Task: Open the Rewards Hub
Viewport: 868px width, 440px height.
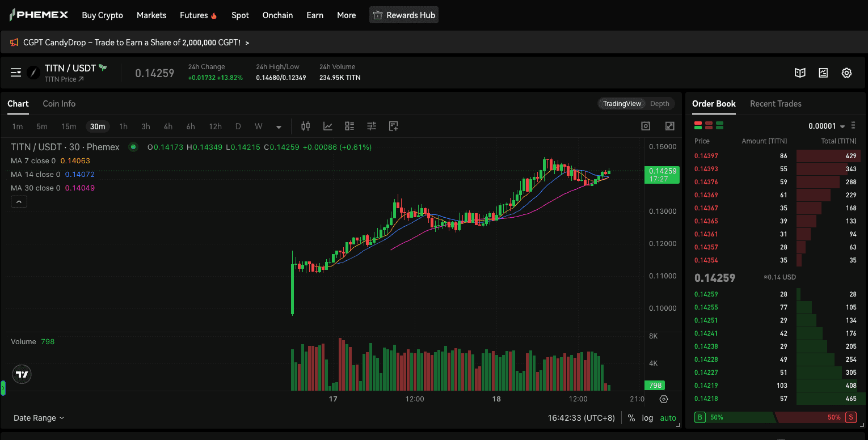Action: [404, 15]
